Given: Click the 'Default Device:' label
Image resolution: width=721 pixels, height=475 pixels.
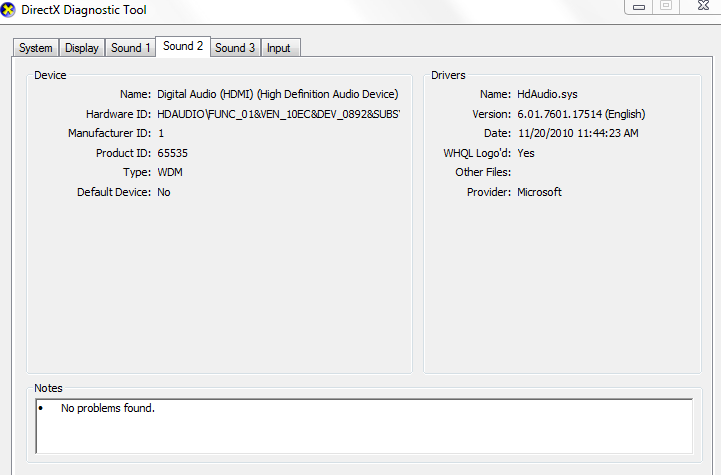Looking at the screenshot, I should (x=114, y=192).
